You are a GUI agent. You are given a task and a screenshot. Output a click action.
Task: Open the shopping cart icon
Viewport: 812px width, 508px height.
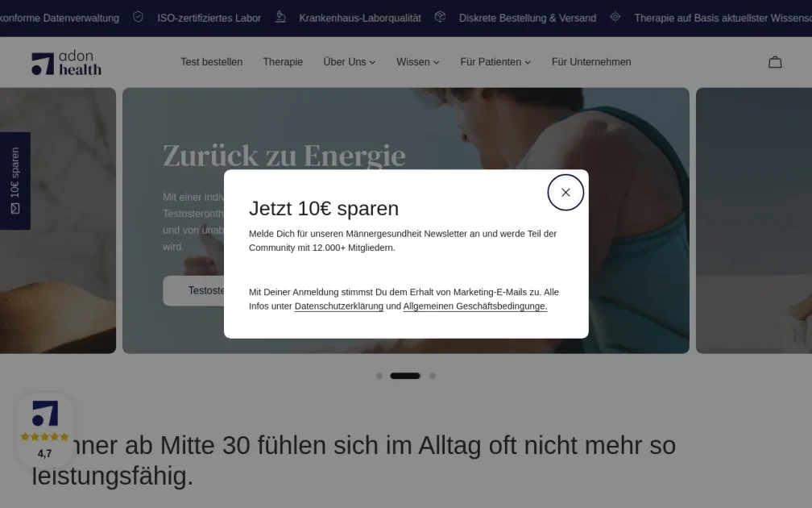click(x=775, y=62)
